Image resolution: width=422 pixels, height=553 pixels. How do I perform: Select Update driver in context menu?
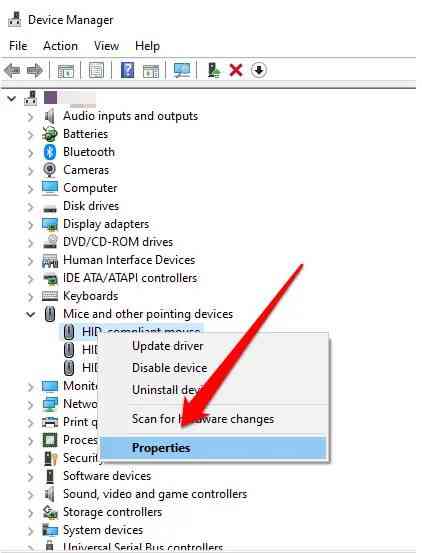[168, 346]
